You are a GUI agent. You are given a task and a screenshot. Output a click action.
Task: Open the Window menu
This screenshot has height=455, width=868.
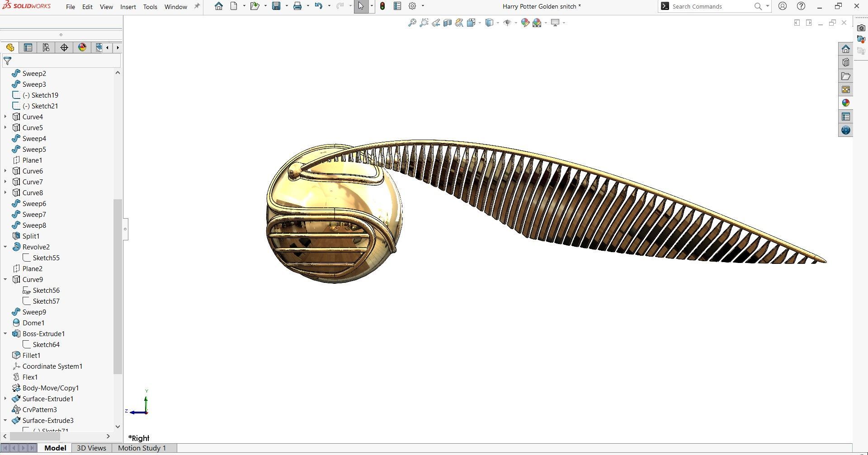[176, 7]
